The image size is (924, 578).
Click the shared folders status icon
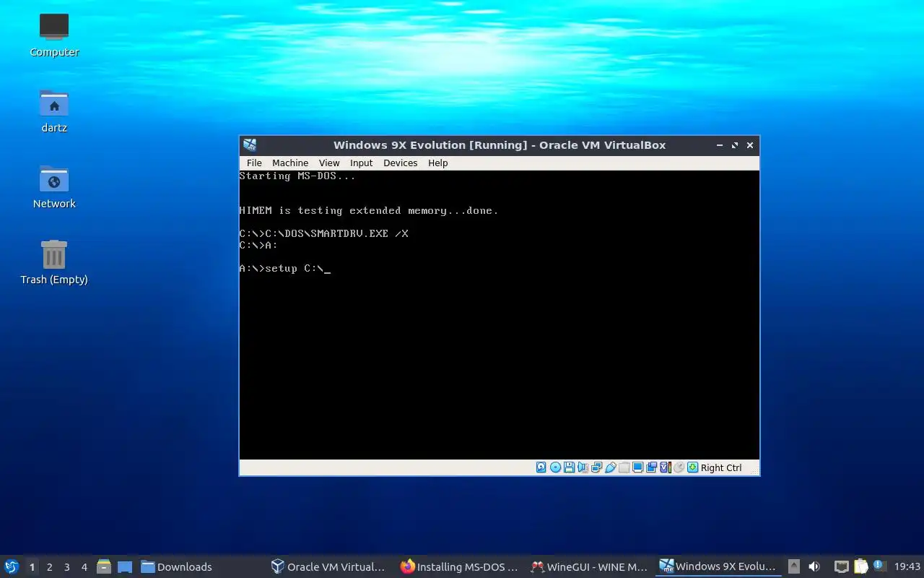coord(624,467)
